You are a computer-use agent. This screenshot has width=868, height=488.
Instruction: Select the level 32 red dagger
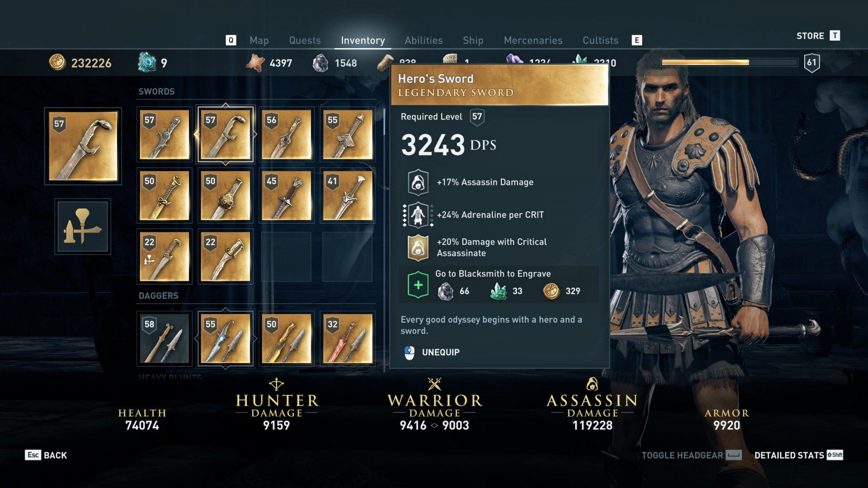pos(347,339)
